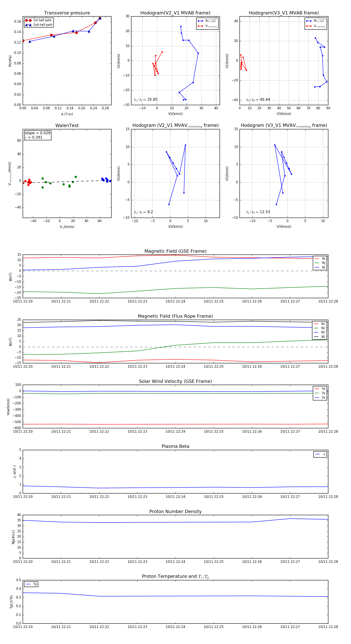Click "B(nT)" label of Flux Rope Frame plot
351x644 pixels.
point(11,342)
